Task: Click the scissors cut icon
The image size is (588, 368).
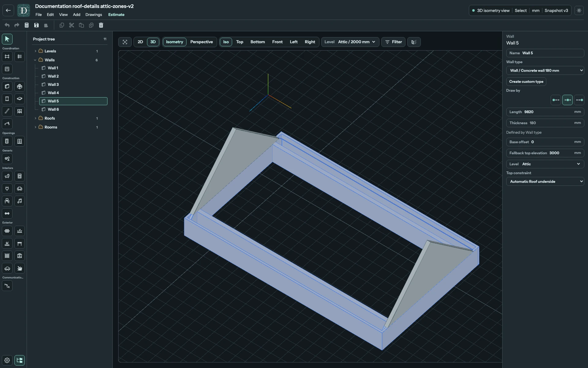Action: pyautogui.click(x=72, y=25)
